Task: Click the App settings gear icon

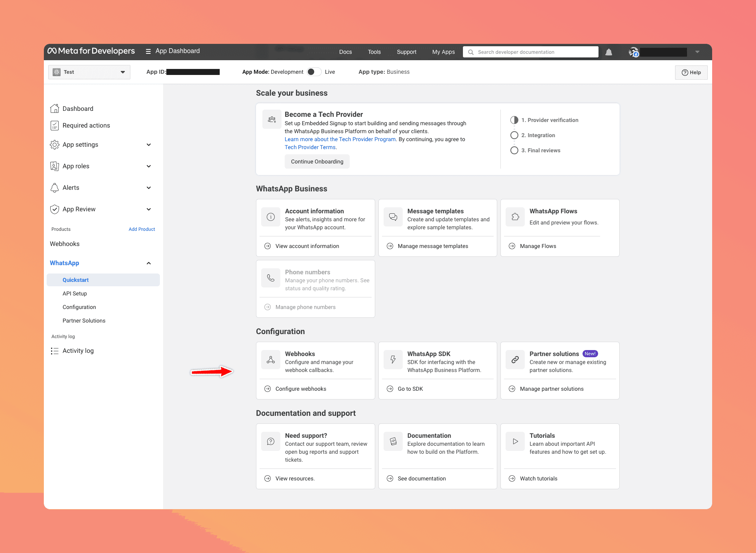Action: (x=55, y=145)
